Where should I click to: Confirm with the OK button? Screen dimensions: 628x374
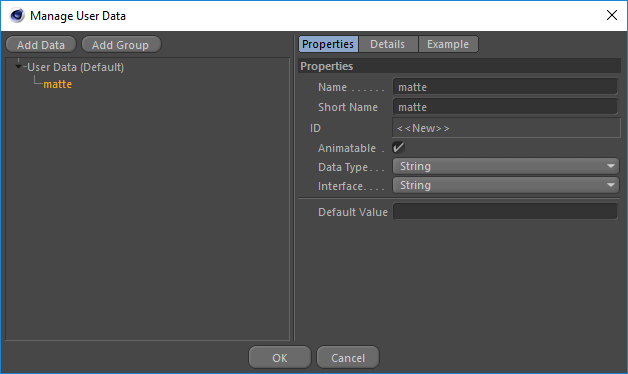pyautogui.click(x=280, y=358)
